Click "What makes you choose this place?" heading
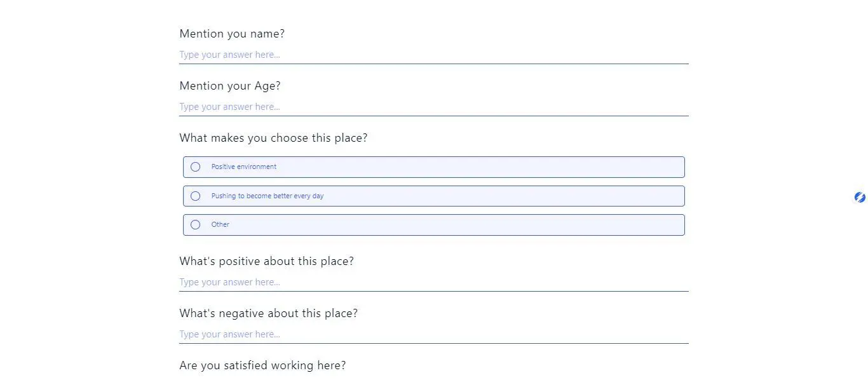Screen dimensions: 868x380 click(273, 138)
